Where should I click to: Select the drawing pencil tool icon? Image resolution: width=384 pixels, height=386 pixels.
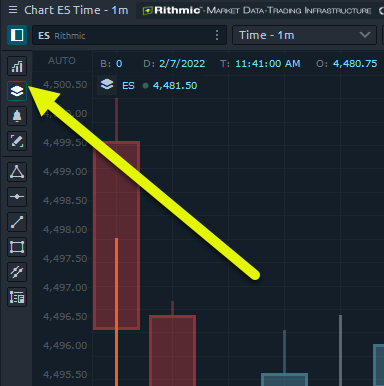[17, 141]
